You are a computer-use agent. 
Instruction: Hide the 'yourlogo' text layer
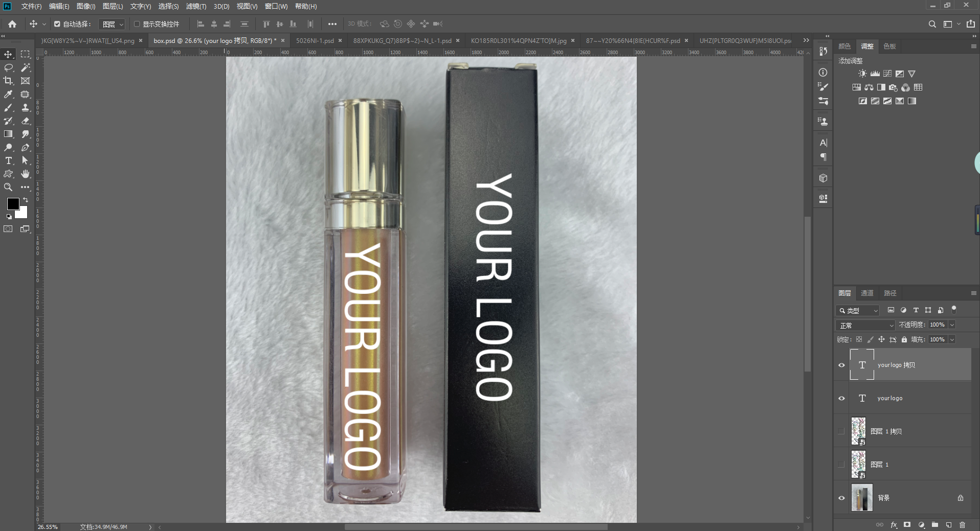pos(841,398)
